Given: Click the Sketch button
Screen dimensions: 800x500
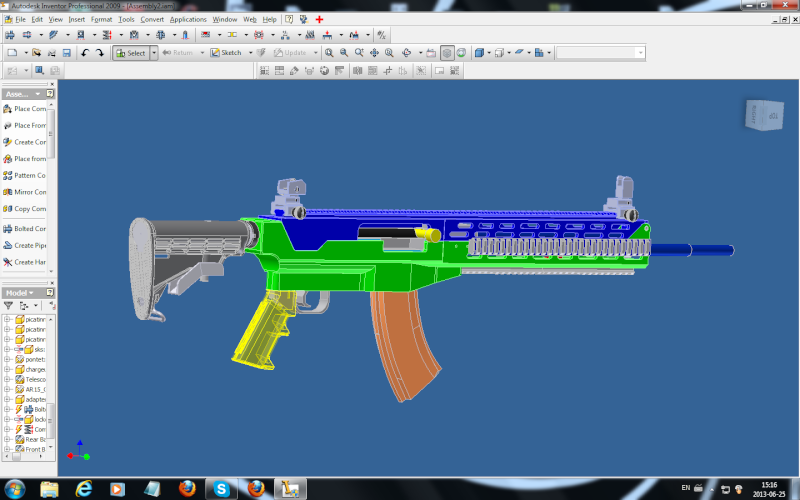Looking at the screenshot, I should [x=226, y=53].
